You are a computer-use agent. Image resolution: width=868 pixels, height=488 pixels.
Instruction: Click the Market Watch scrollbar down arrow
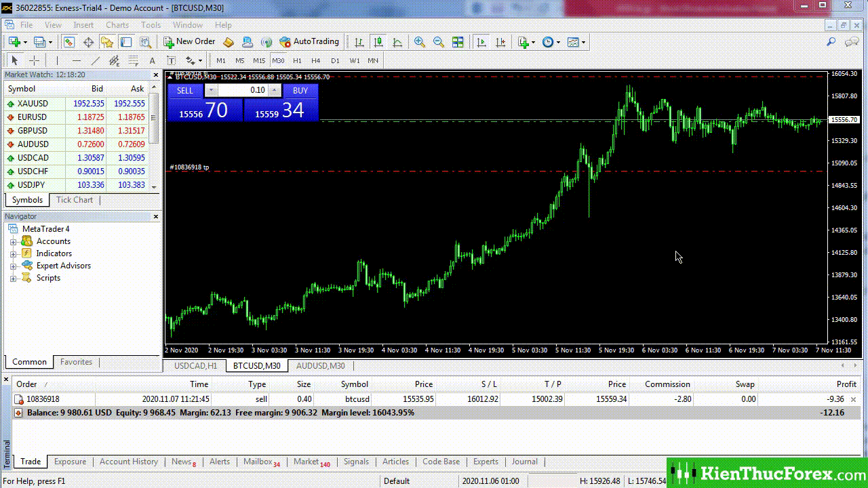coord(154,186)
